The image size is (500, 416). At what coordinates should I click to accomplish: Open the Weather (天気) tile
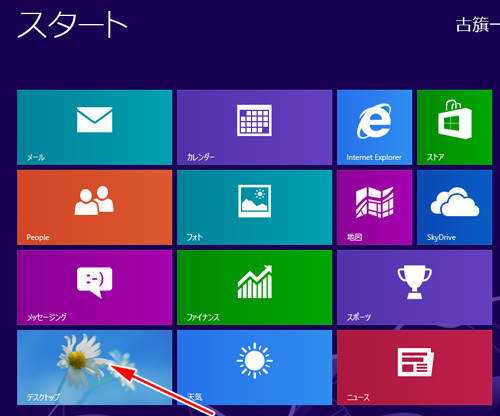(254, 367)
